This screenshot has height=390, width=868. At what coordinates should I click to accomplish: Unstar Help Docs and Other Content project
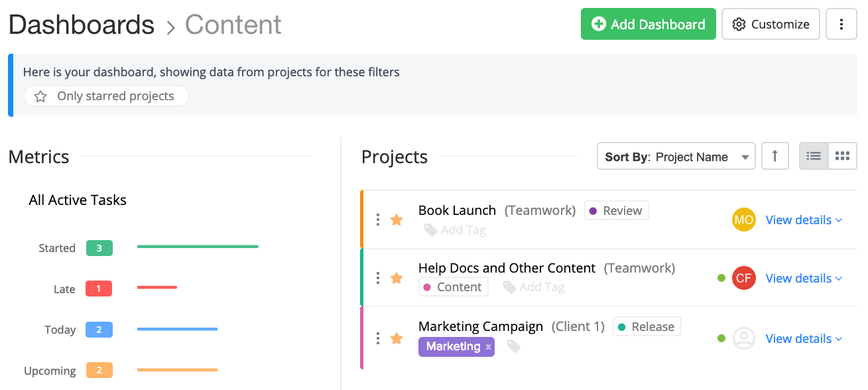point(397,278)
